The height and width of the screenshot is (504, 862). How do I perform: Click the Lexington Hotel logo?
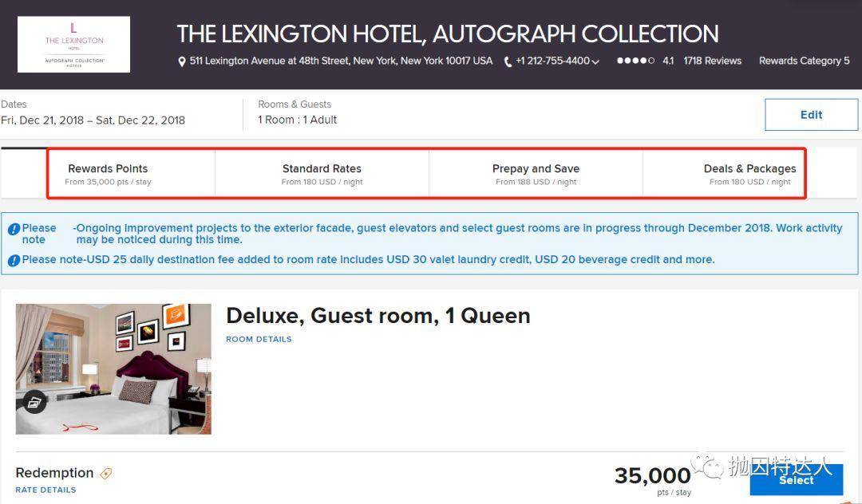pos(73,45)
